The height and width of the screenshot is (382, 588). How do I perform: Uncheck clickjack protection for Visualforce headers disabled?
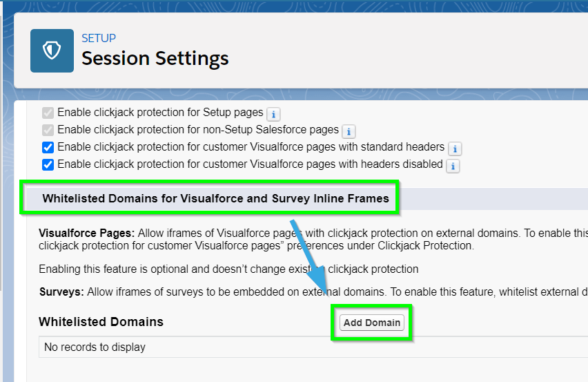[48, 164]
